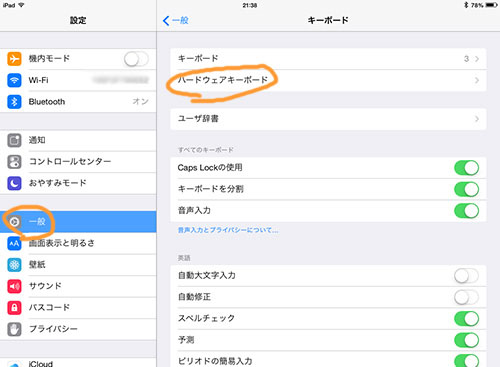Open 画面表示と明るさ in sidebar
The image size is (500, 367).
78,243
